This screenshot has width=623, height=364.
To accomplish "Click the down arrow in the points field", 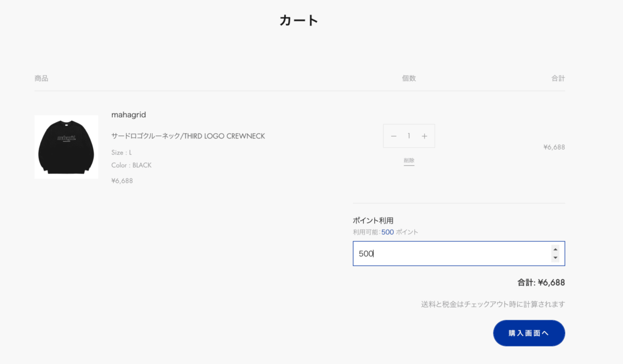I will point(555,258).
